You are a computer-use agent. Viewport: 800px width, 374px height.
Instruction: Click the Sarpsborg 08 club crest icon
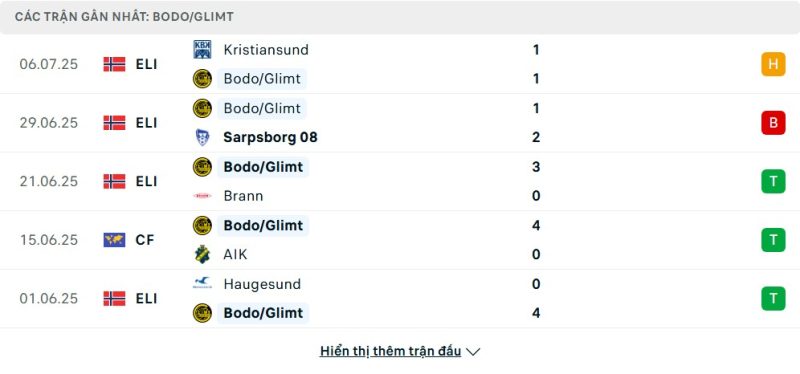(x=202, y=137)
